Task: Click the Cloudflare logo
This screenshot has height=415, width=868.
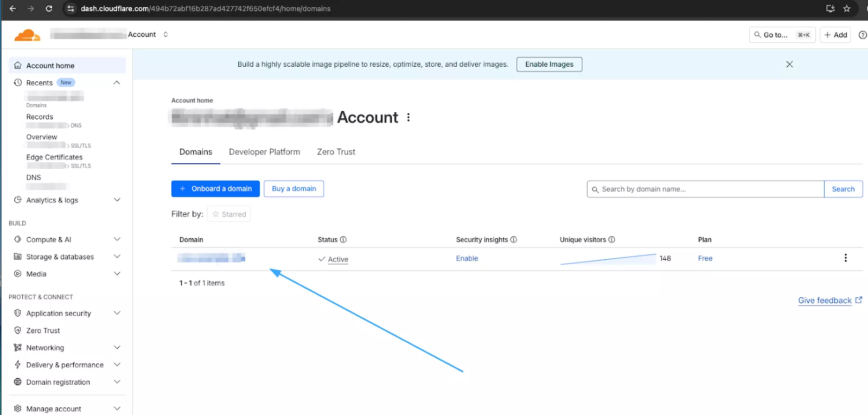Action: point(27,35)
